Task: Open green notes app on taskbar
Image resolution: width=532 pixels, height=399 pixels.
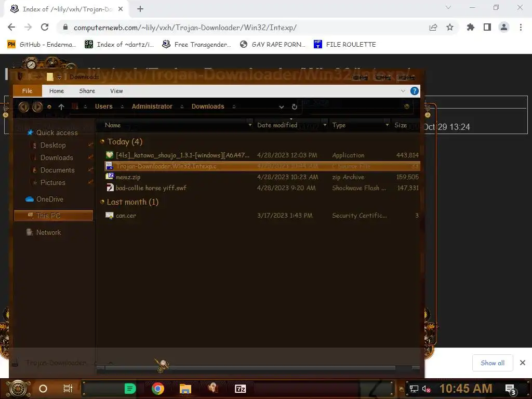Action: [x=130, y=389]
